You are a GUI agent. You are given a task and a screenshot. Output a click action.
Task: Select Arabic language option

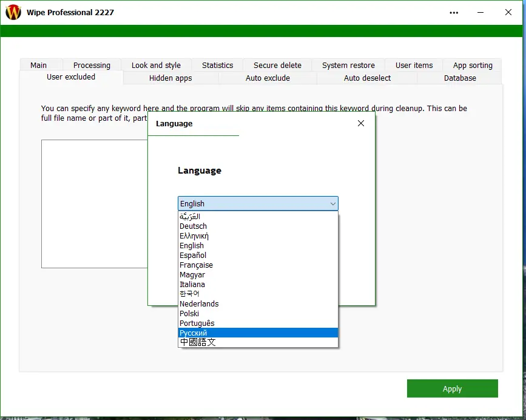click(258, 217)
